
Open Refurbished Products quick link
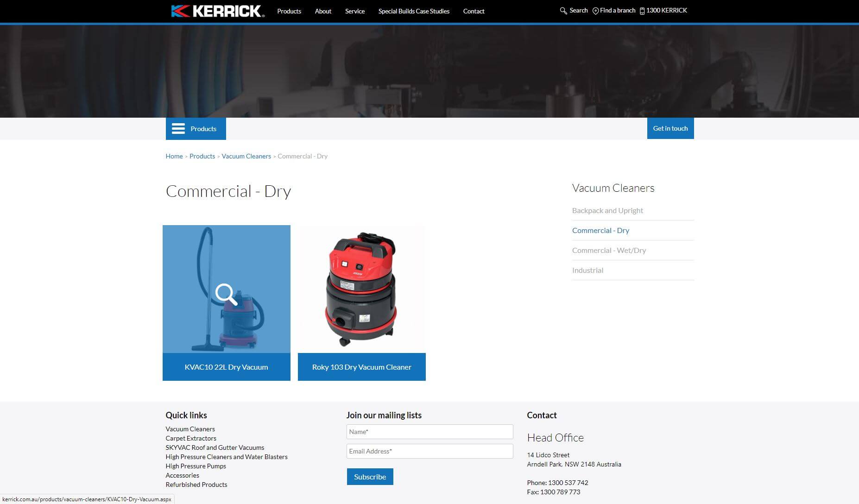196,485
